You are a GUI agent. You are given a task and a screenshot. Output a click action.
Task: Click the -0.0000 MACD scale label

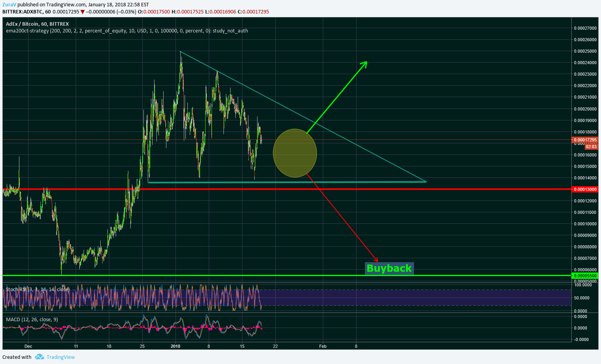580,339
